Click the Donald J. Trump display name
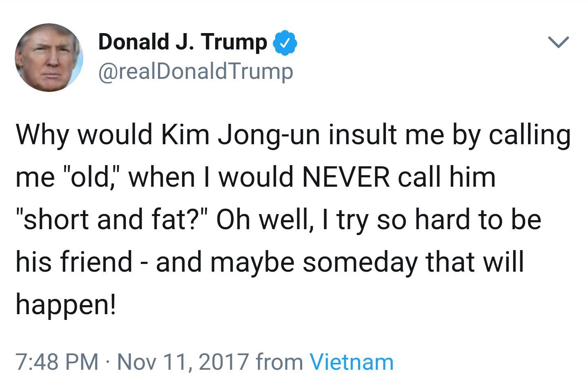The width and height of the screenshot is (588, 391). point(182,42)
